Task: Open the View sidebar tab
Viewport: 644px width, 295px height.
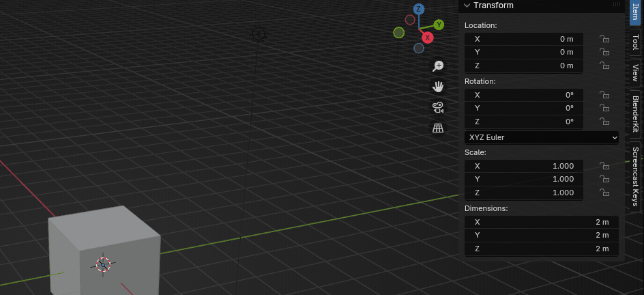Action: pyautogui.click(x=635, y=72)
